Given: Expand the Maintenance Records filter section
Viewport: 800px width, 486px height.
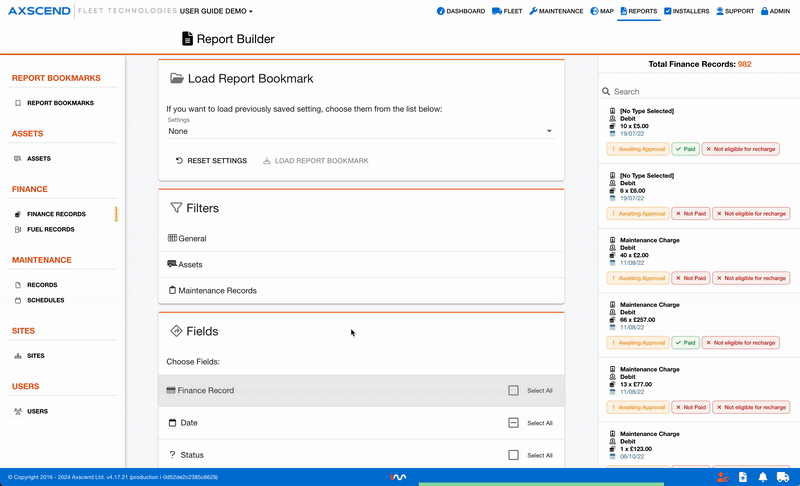Looking at the screenshot, I should point(217,291).
